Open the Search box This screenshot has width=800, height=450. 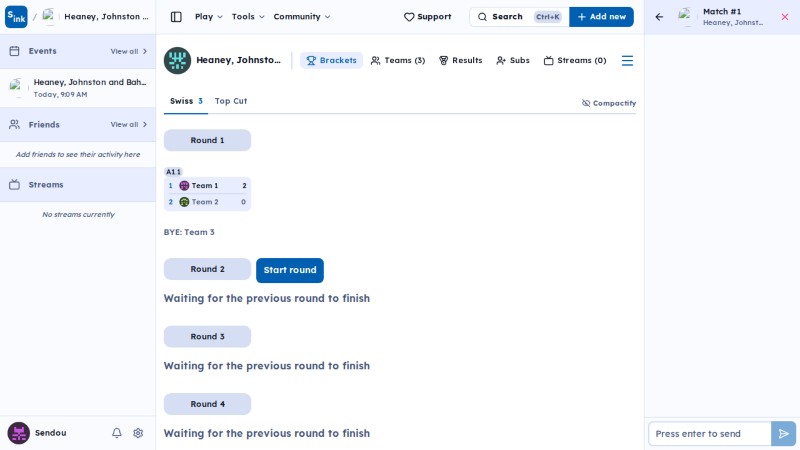coord(519,17)
